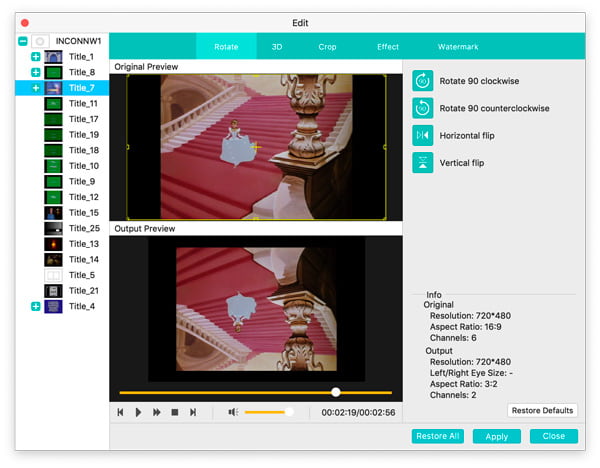Click the Restore All button
Image resolution: width=600 pixels, height=468 pixels.
(437, 436)
